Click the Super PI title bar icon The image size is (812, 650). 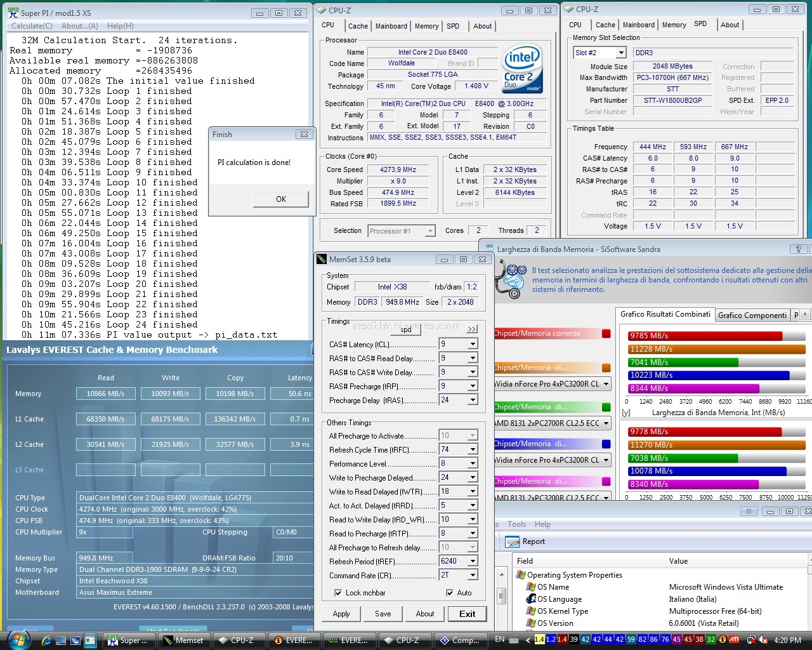[x=13, y=12]
